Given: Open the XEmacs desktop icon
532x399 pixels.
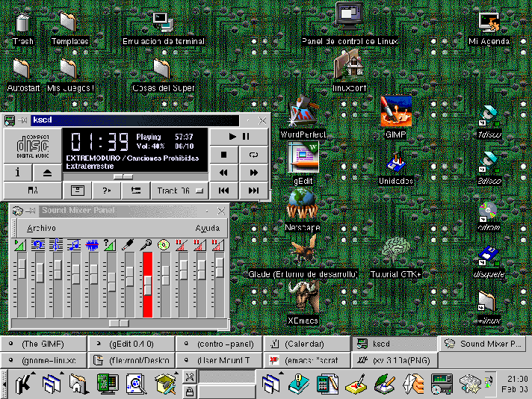Looking at the screenshot, I should 303,297.
